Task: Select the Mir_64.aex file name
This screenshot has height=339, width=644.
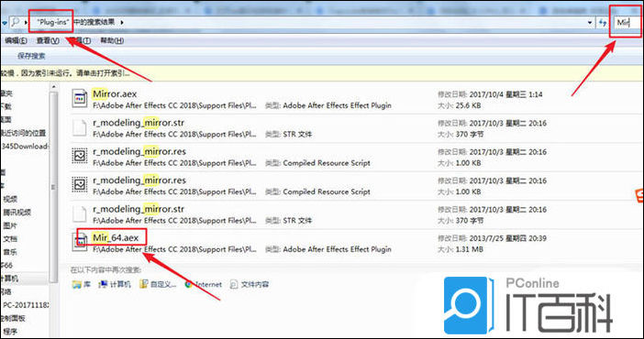Action: pos(116,237)
